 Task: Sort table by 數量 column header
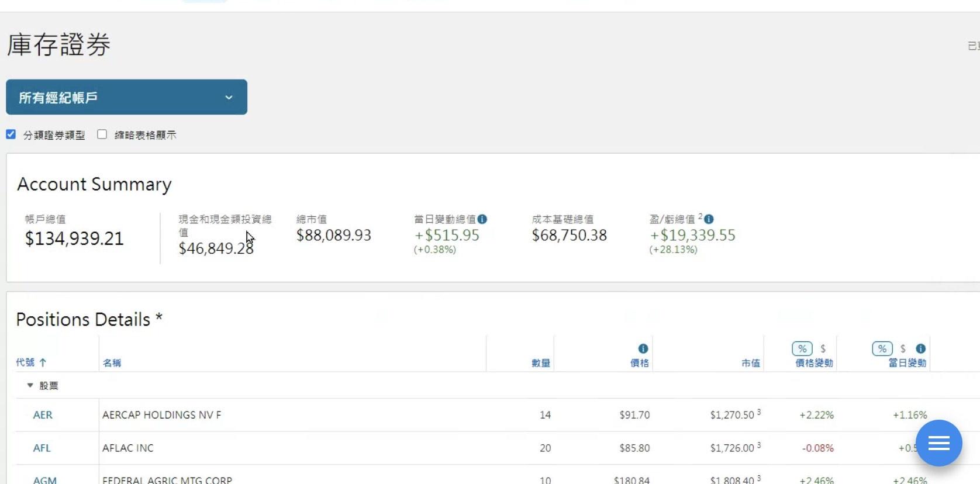(x=541, y=363)
